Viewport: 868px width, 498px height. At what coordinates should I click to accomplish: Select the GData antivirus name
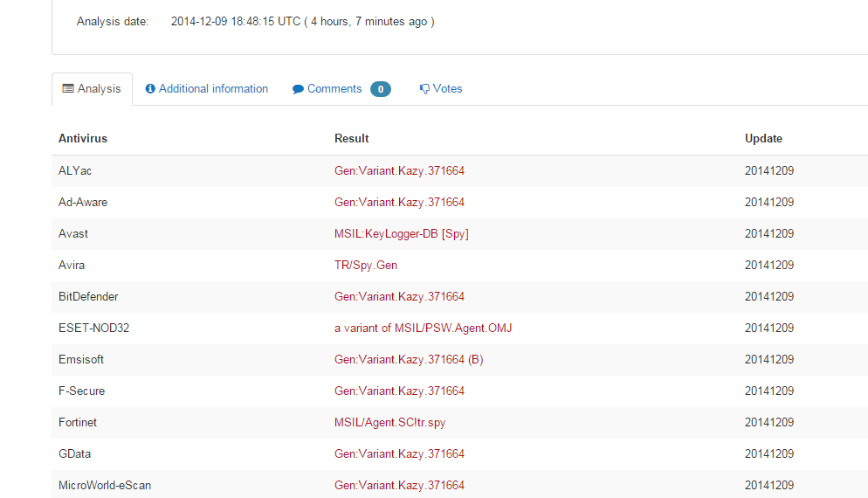point(75,454)
